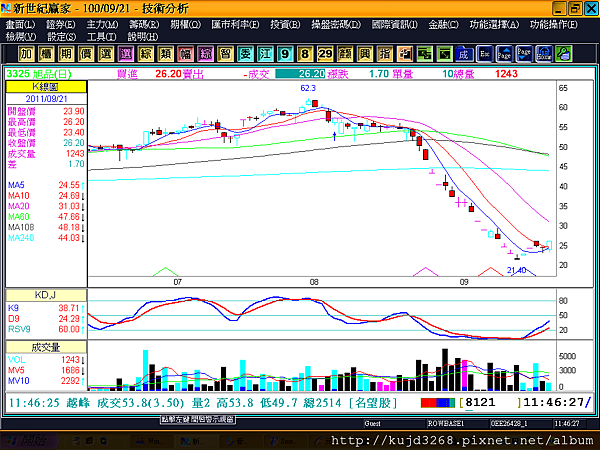Open the 操盤密碼(D) menu
Image resolution: width=600 pixels, height=450 pixels.
pos(336,25)
